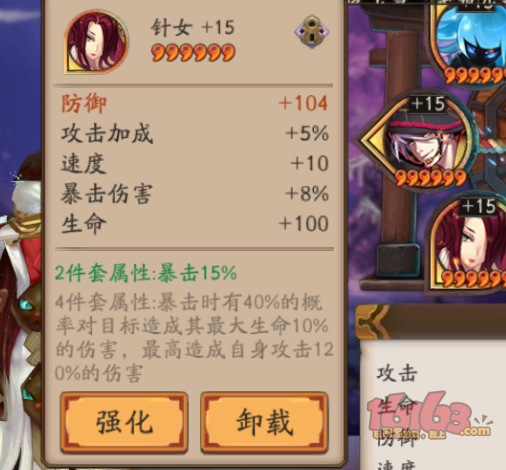Viewport: 506px width, 470px height.
Task: Click the 速度 +10 stat row
Action: point(195,163)
